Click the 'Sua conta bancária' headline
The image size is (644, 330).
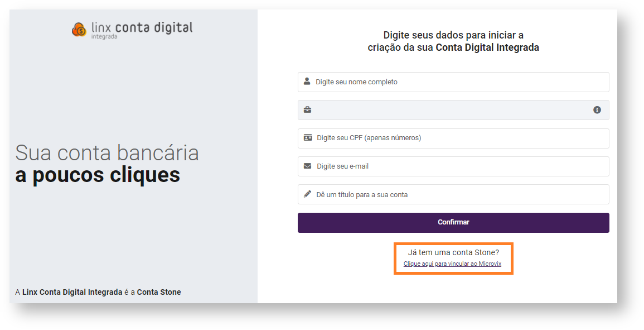[x=107, y=153]
